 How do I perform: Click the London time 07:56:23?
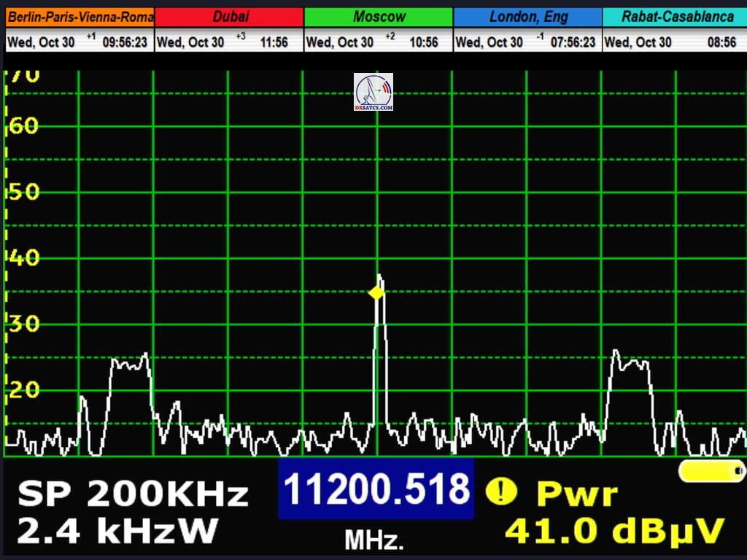573,42
